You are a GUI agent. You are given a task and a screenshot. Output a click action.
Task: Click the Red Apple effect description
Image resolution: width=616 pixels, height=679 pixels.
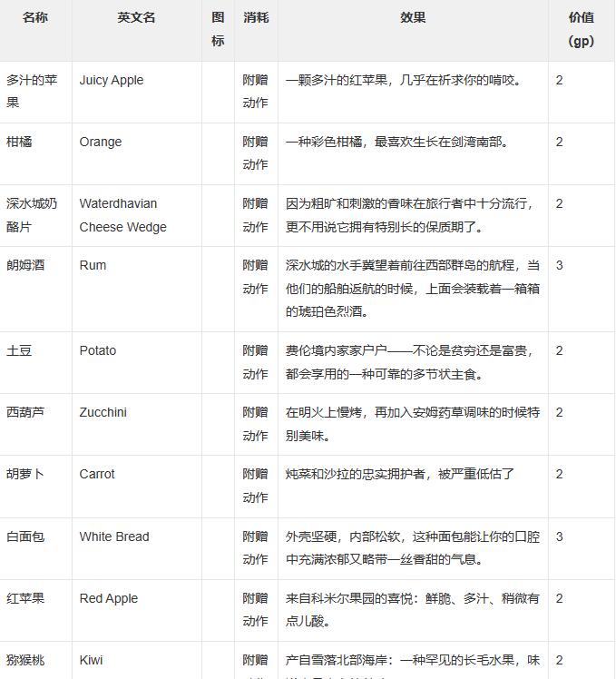[413, 610]
